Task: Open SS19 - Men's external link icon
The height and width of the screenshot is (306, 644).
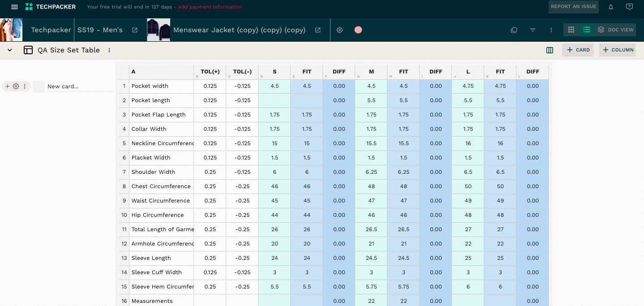Action: click(x=135, y=30)
